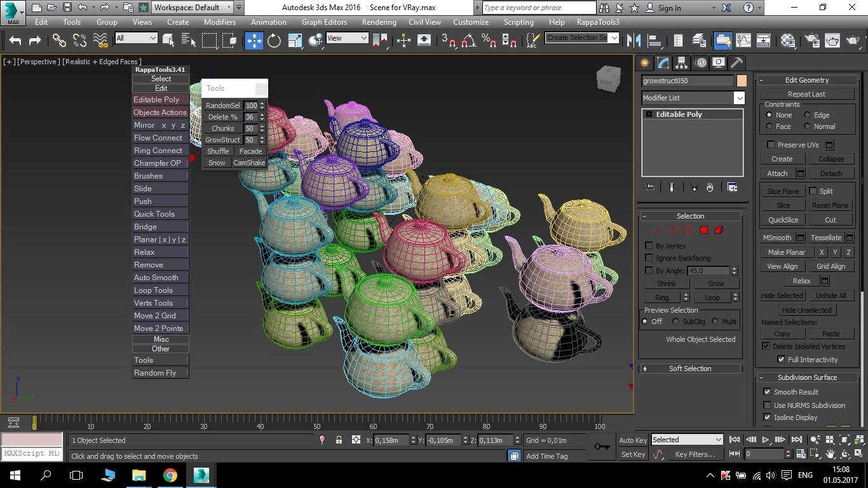Uncheck Full Interactivity
Screen dimensions: 868x488
click(x=781, y=360)
